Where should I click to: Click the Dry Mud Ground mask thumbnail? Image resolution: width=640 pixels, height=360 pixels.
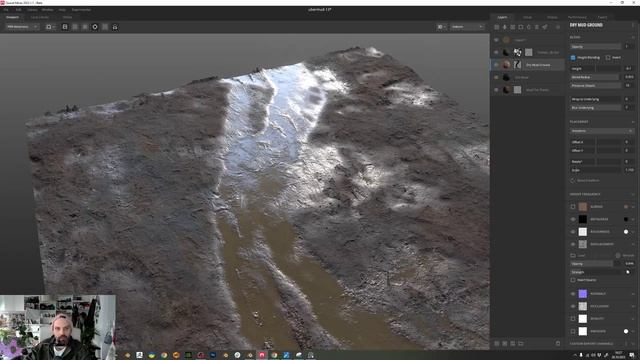click(x=518, y=64)
